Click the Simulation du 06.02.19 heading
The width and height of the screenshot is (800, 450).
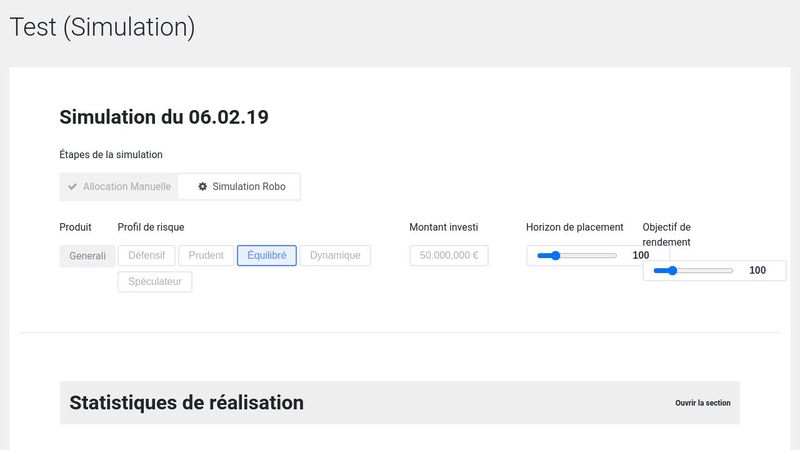pos(164,117)
